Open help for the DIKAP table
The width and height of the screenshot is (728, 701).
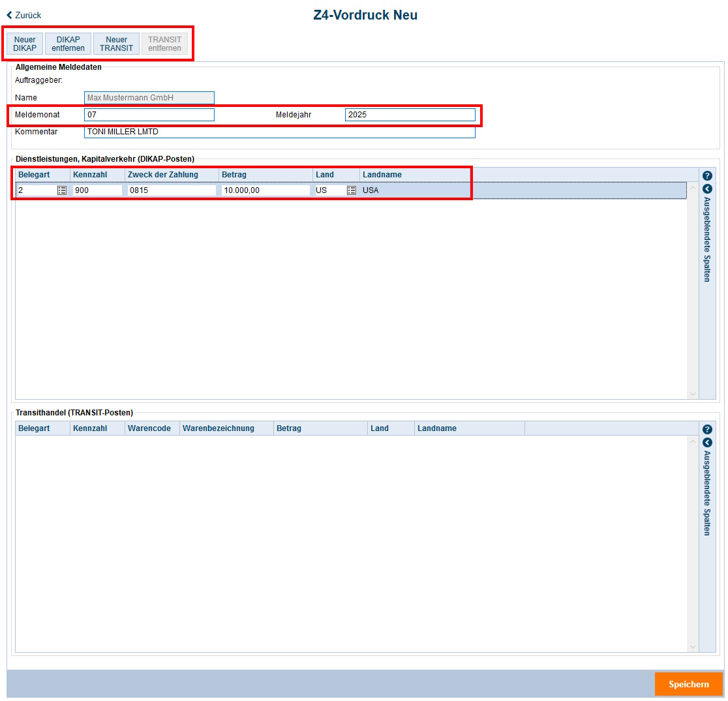tap(707, 175)
